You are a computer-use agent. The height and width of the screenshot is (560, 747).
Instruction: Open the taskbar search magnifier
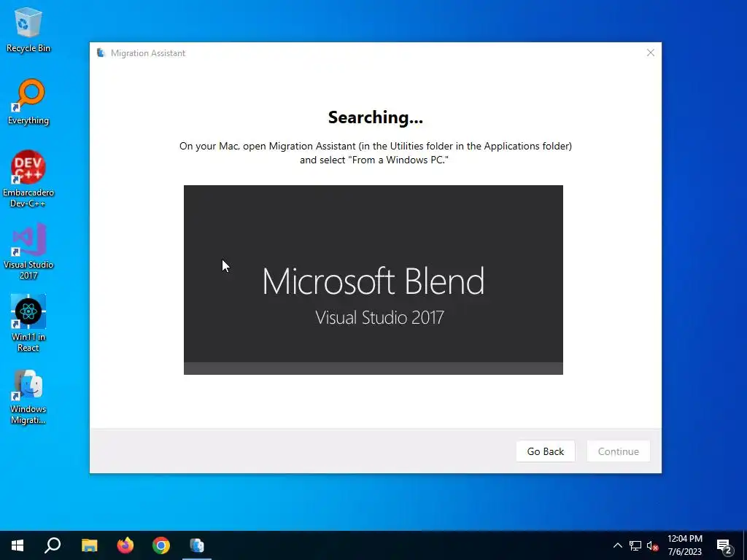coord(53,545)
